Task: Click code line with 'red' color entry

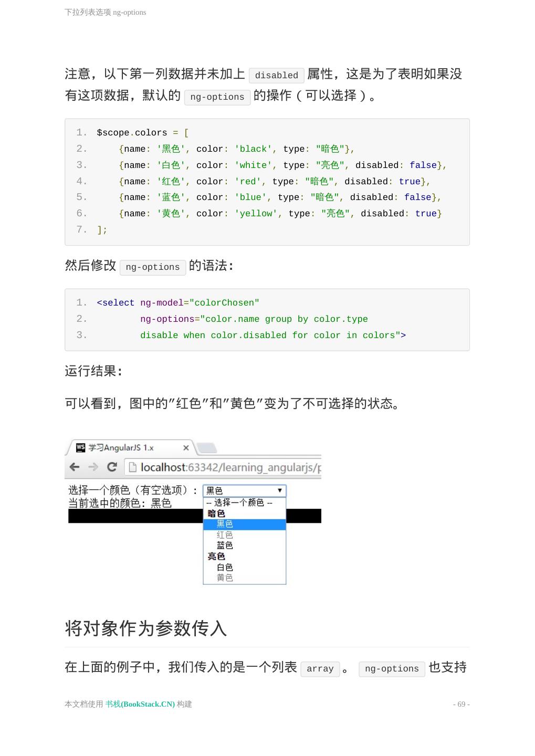Action: pyautogui.click(x=275, y=182)
